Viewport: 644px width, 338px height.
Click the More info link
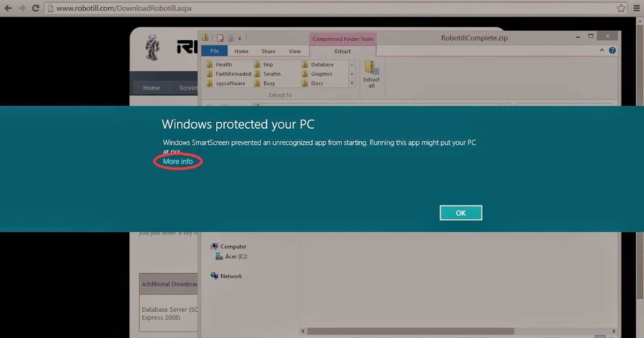click(x=178, y=161)
